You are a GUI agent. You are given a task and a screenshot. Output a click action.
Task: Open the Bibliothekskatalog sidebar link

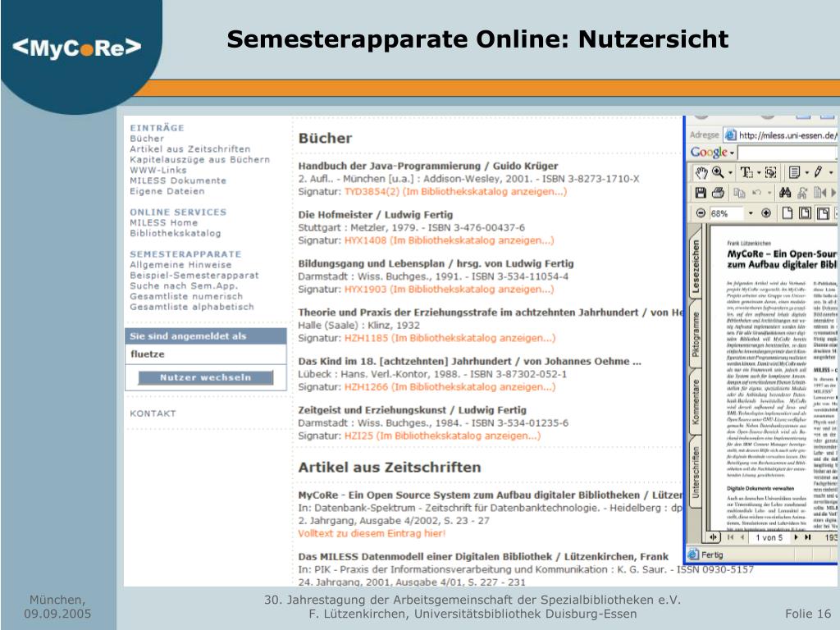click(x=176, y=233)
